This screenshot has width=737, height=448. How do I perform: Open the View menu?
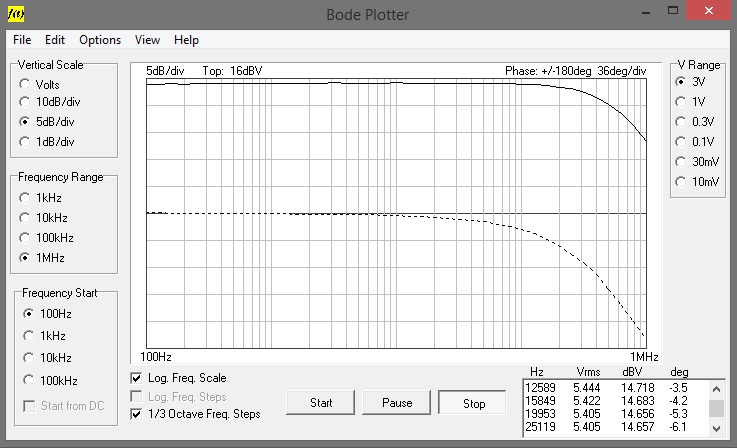[x=147, y=40]
